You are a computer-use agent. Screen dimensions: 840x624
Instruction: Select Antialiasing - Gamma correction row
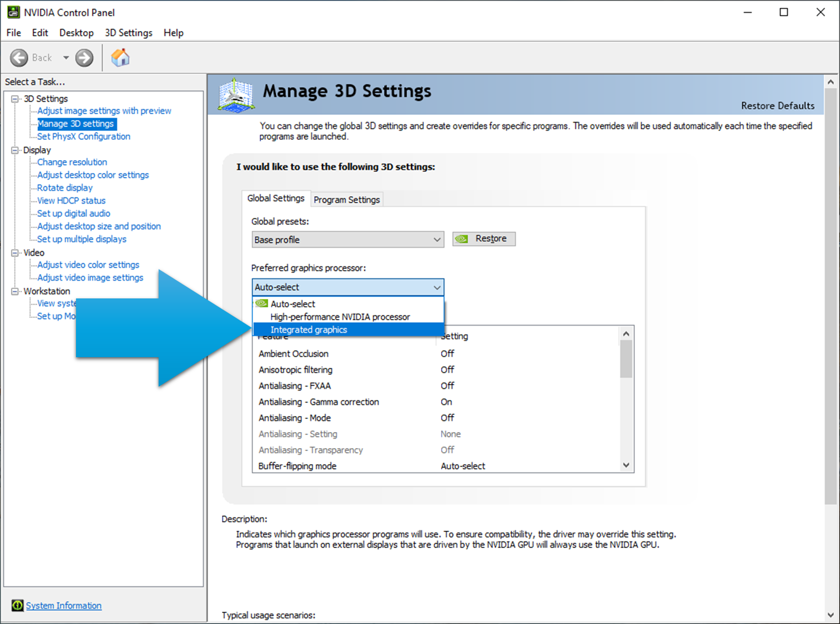436,402
